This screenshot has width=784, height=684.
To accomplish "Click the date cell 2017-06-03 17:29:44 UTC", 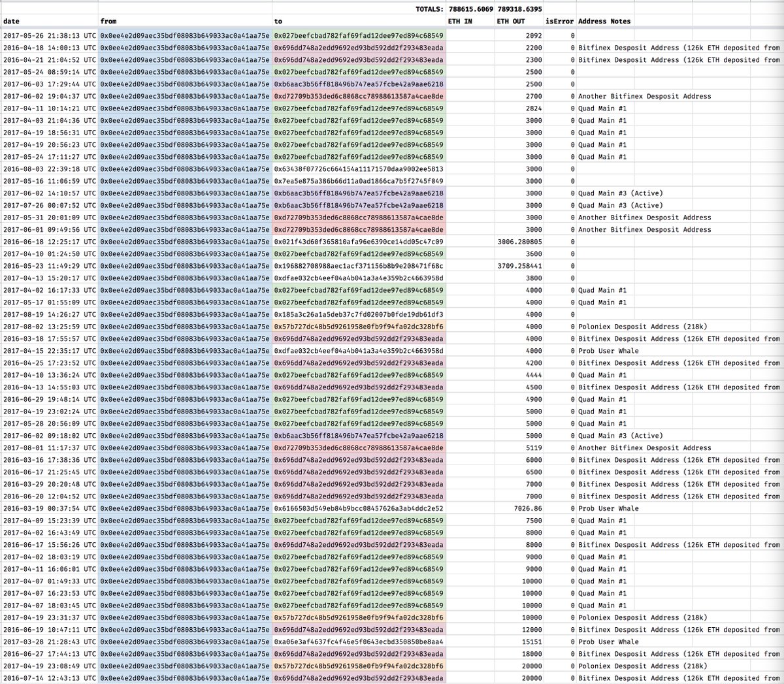I will tap(49, 84).
